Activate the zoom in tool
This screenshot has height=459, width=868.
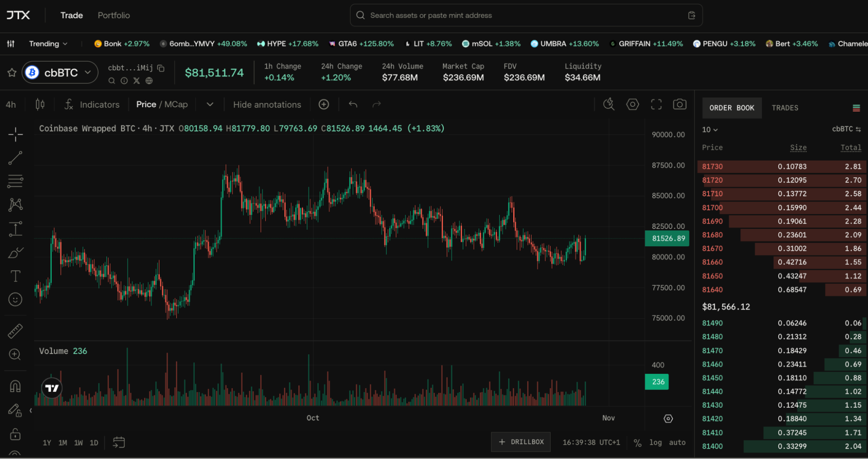click(x=15, y=355)
